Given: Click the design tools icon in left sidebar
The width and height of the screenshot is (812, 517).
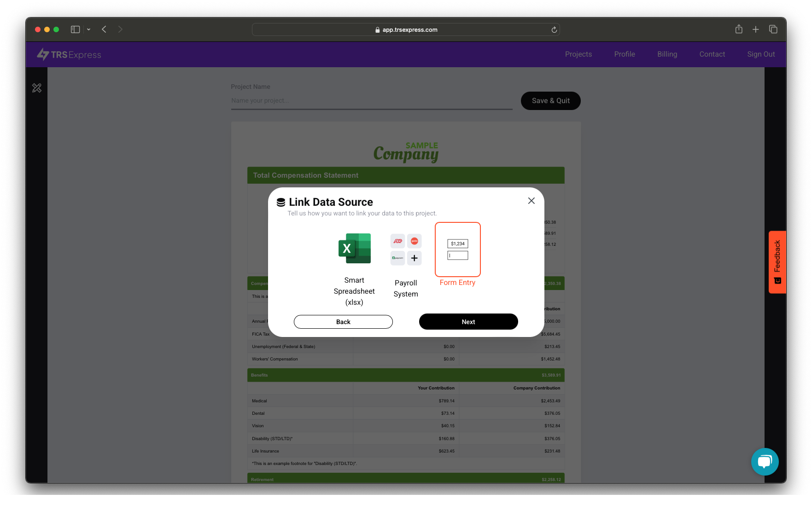Looking at the screenshot, I should point(37,88).
